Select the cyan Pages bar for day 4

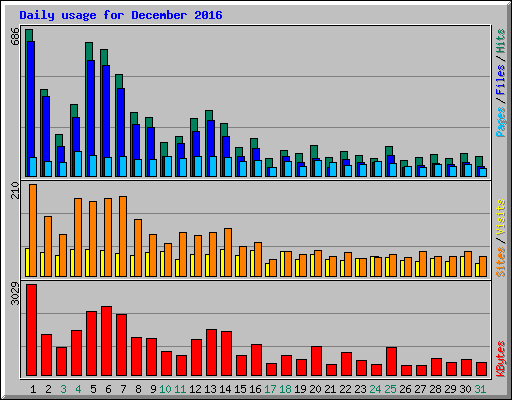[78, 164]
